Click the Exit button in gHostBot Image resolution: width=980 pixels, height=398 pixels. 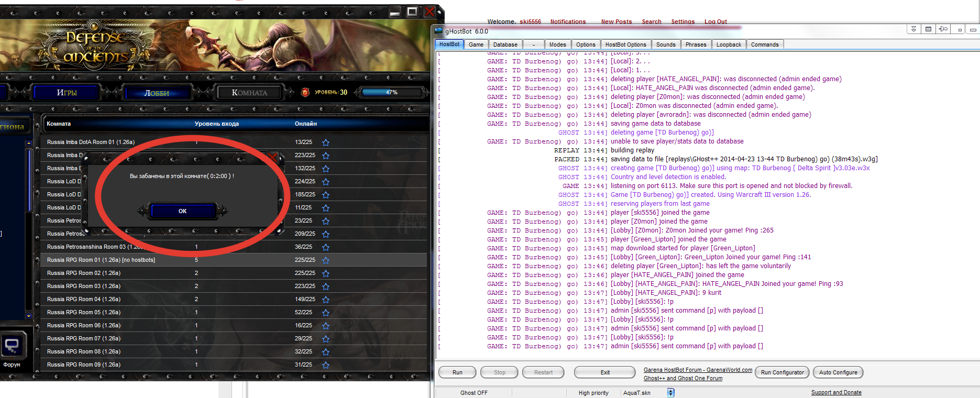tap(605, 372)
